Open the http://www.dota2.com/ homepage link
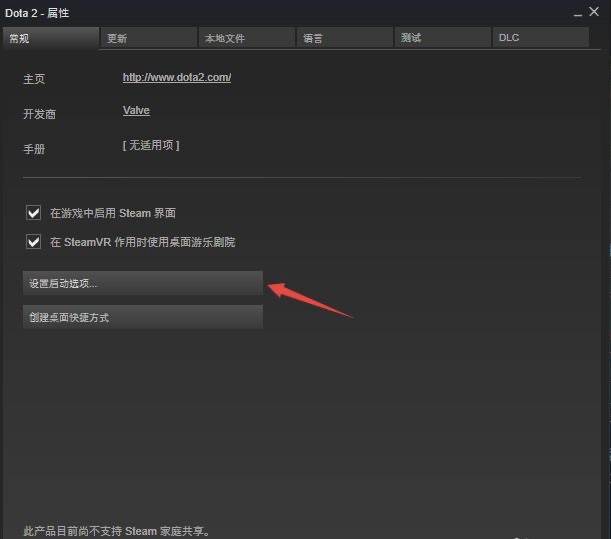 click(177, 77)
